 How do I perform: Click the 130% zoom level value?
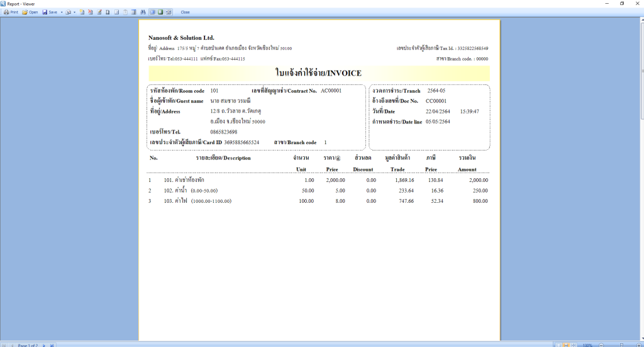[587, 345]
